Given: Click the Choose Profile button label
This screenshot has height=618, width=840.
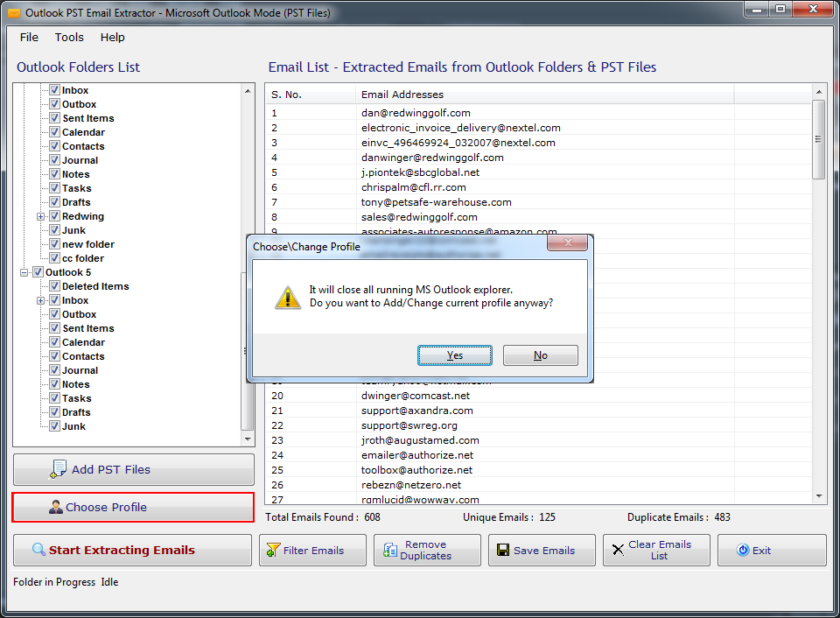Looking at the screenshot, I should click(106, 507).
